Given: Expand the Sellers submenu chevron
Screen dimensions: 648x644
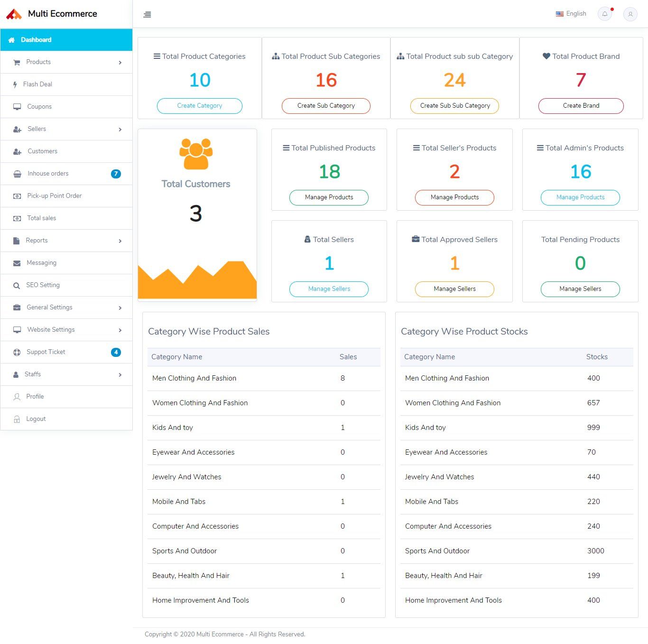Looking at the screenshot, I should pos(120,130).
